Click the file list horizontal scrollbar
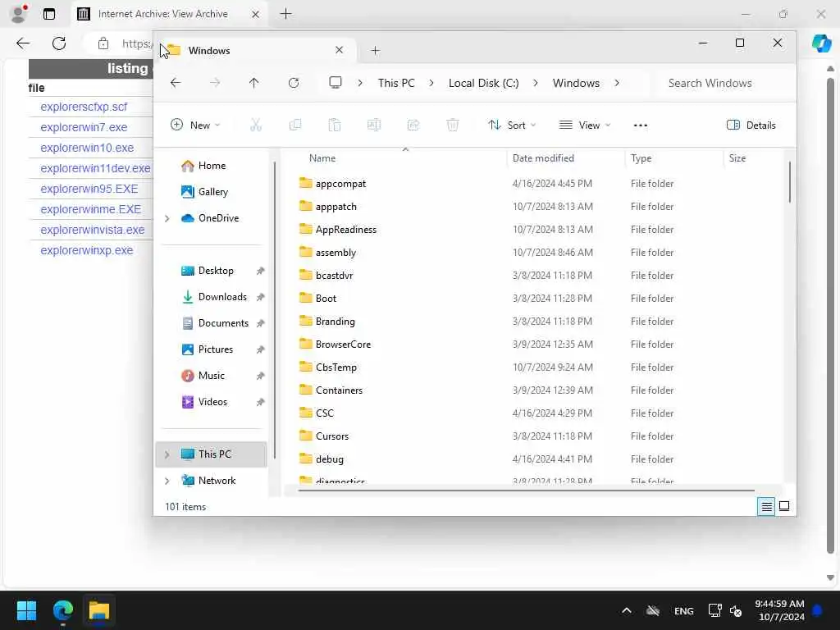840x630 pixels. click(x=526, y=491)
